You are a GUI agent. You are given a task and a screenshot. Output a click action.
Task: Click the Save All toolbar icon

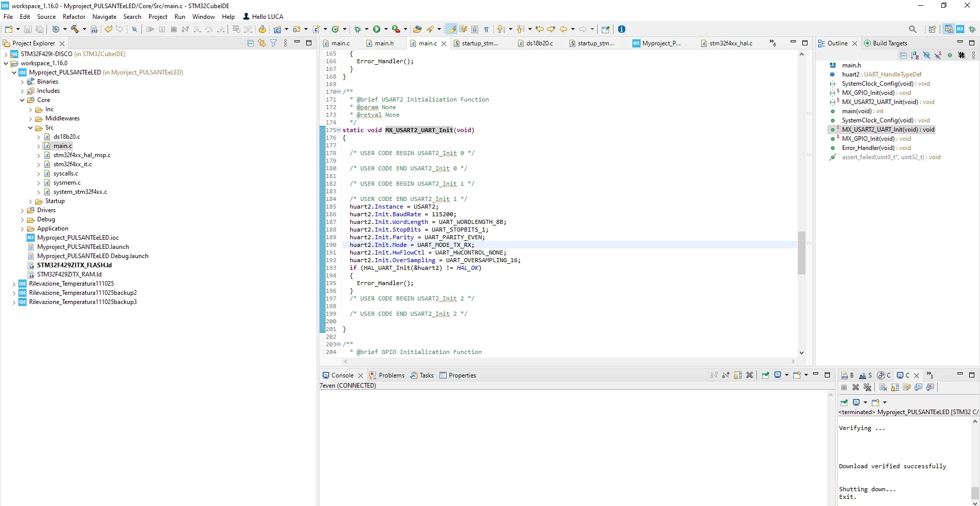[x=39, y=29]
